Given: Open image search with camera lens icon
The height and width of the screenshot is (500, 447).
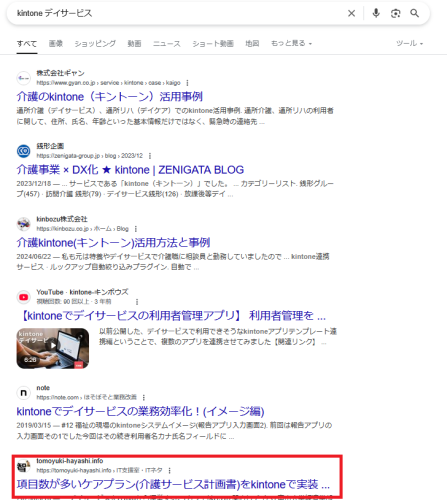Looking at the screenshot, I should 395,13.
